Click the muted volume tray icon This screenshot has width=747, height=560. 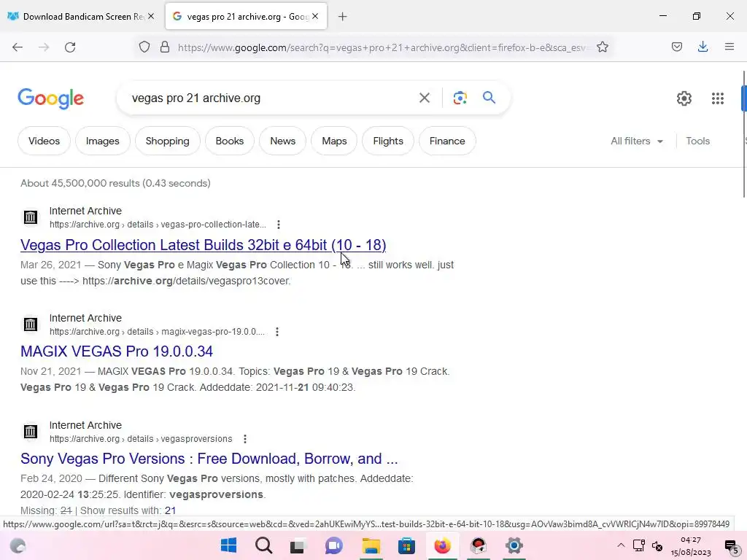click(657, 545)
